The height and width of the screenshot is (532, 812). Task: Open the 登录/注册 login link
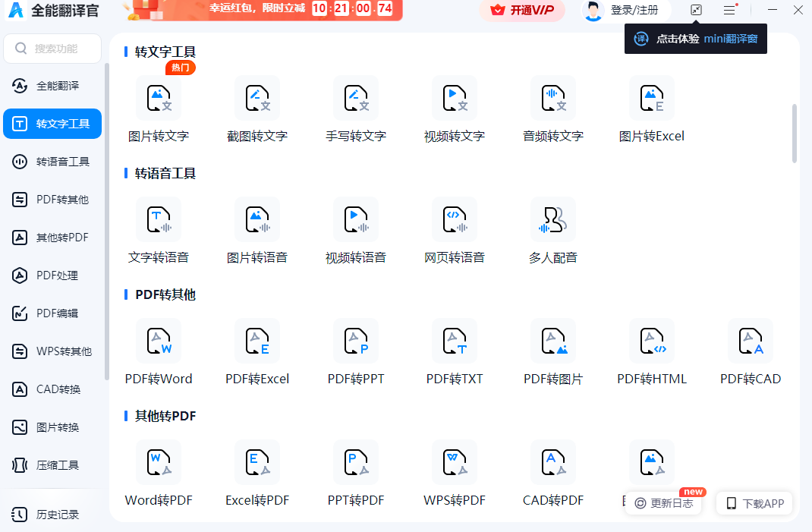pos(625,11)
